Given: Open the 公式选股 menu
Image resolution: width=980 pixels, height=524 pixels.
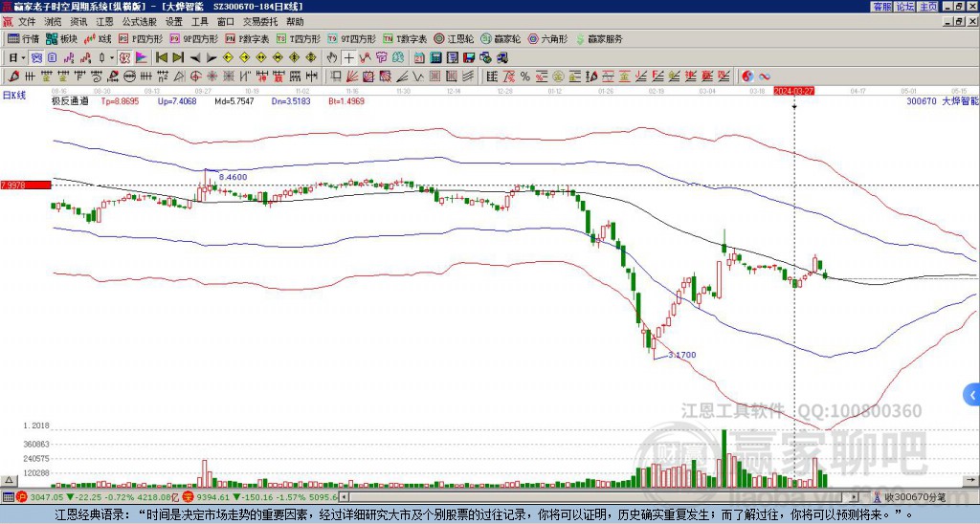Looking at the screenshot, I should coord(140,22).
